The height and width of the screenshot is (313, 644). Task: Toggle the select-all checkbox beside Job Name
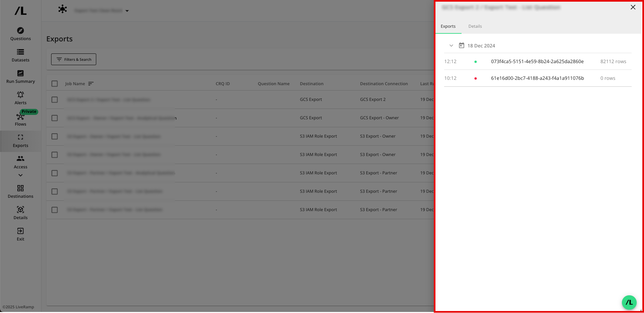pos(55,84)
